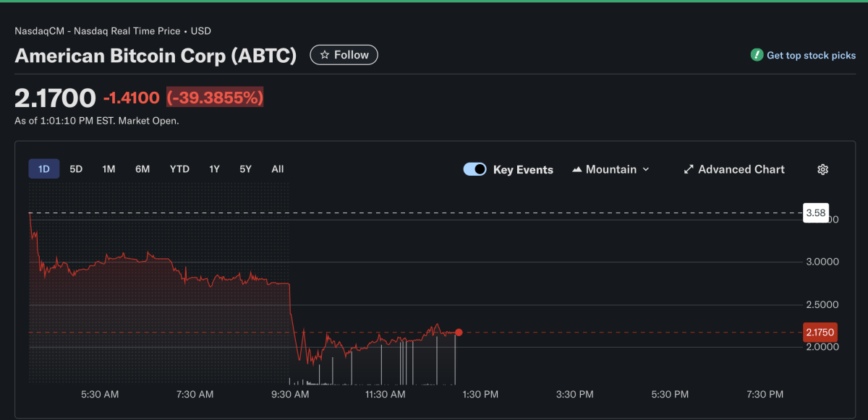Image resolution: width=868 pixels, height=420 pixels.
Task: Click the Advanced Chart diagonal arrow icon
Action: [x=688, y=169]
